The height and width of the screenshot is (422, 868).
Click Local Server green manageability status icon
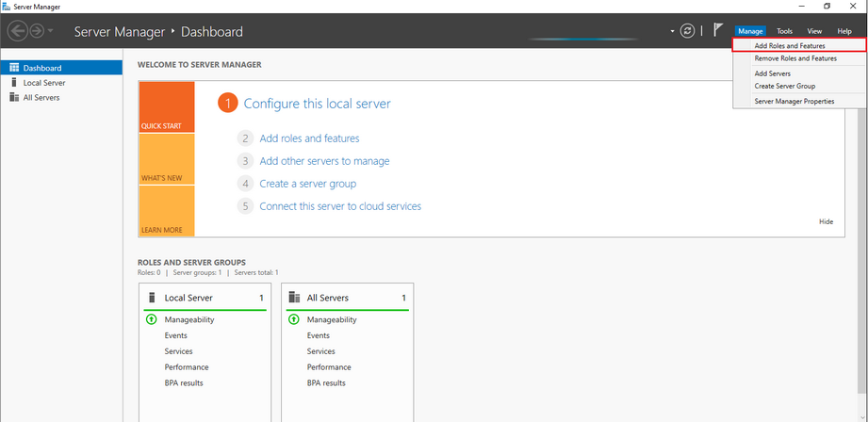coord(151,319)
